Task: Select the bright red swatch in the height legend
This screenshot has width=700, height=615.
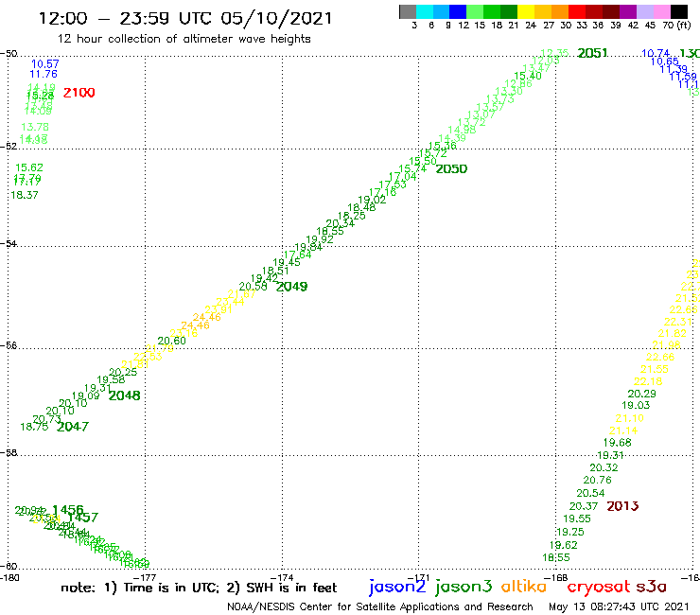Action: coord(577,11)
